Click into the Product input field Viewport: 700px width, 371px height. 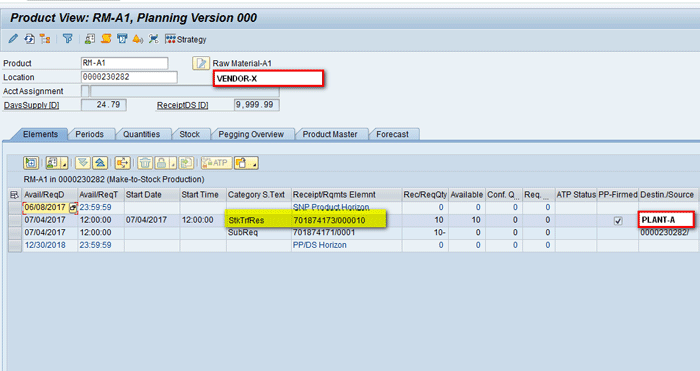pyautogui.click(x=125, y=63)
